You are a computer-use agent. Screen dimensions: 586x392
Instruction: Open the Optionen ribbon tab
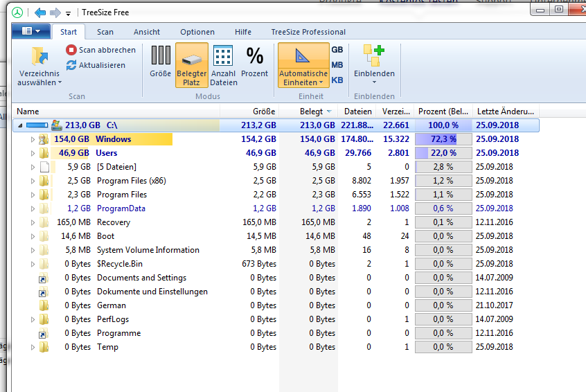click(x=197, y=32)
